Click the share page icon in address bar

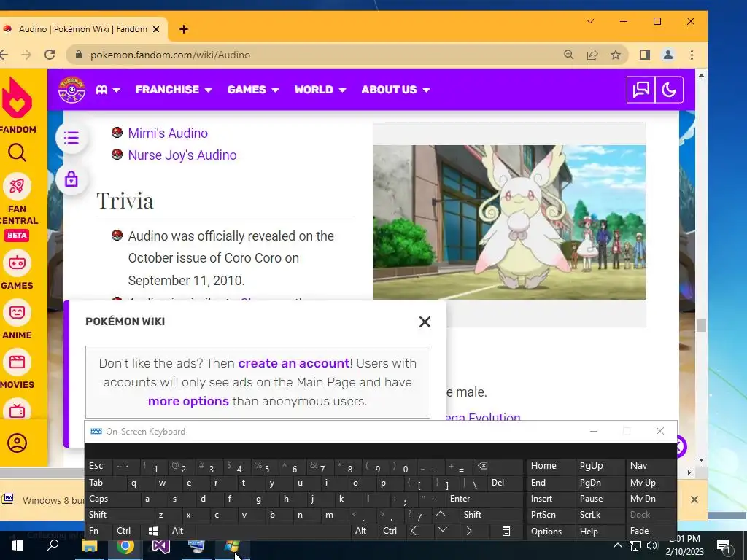pyautogui.click(x=592, y=55)
